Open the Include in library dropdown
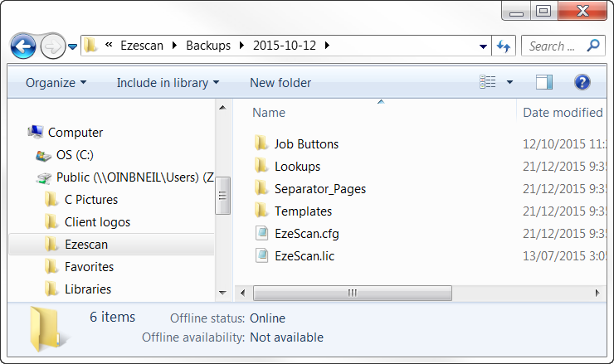This screenshot has height=364, width=614. tap(168, 82)
